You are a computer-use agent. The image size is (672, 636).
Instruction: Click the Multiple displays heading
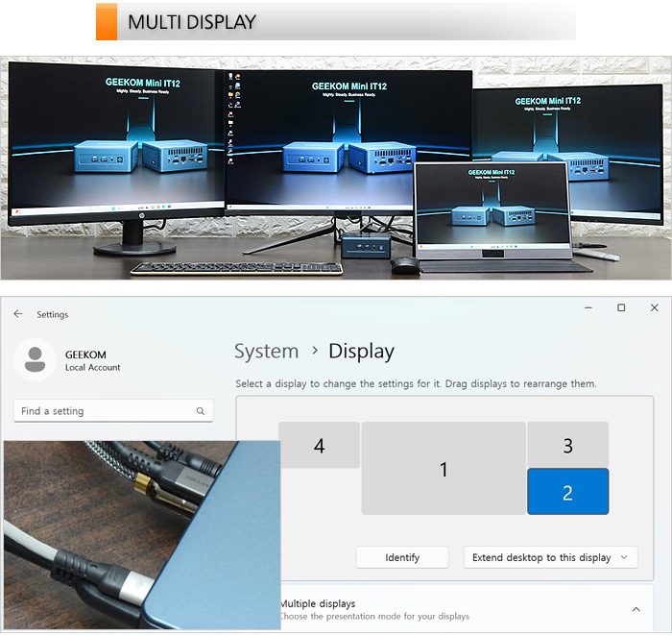(x=318, y=603)
